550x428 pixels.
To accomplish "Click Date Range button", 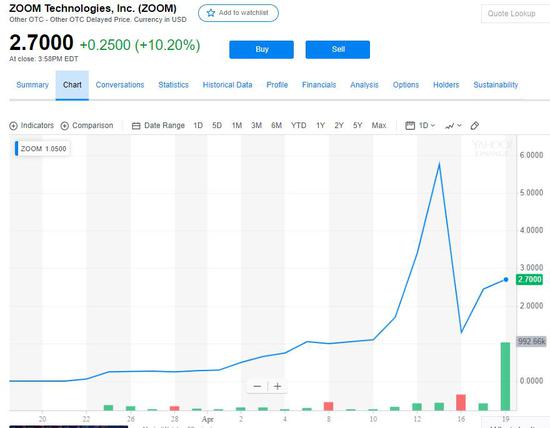I will pyautogui.click(x=158, y=126).
